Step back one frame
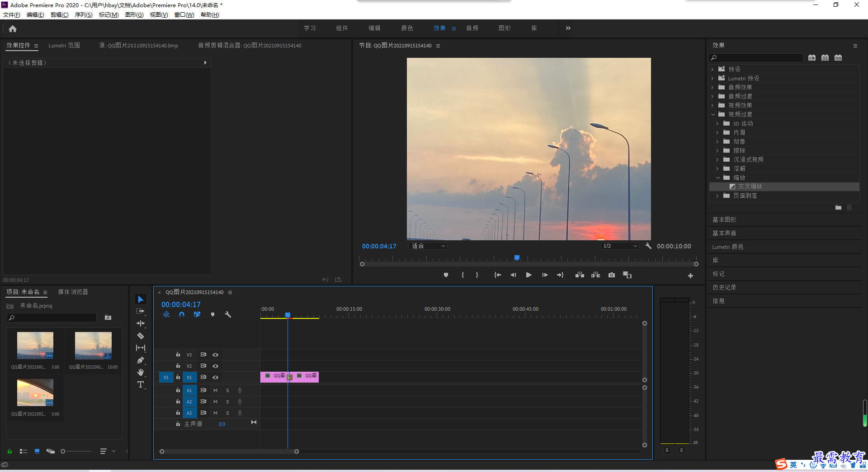 [x=513, y=275]
